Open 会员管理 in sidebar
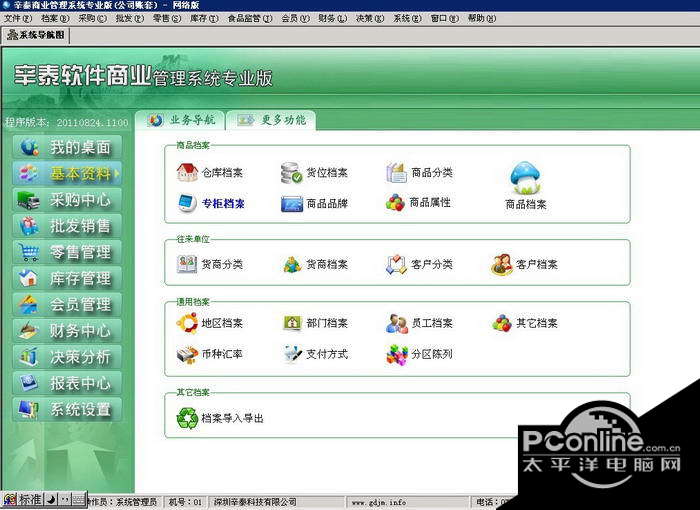The height and width of the screenshot is (510, 700). pos(67,305)
